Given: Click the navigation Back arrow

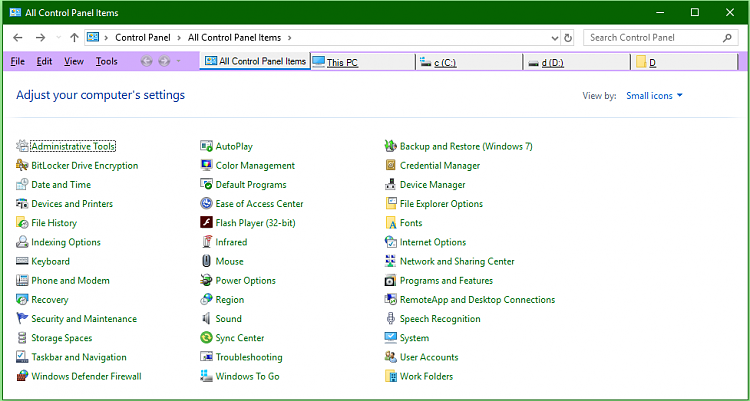Looking at the screenshot, I should (x=18, y=38).
